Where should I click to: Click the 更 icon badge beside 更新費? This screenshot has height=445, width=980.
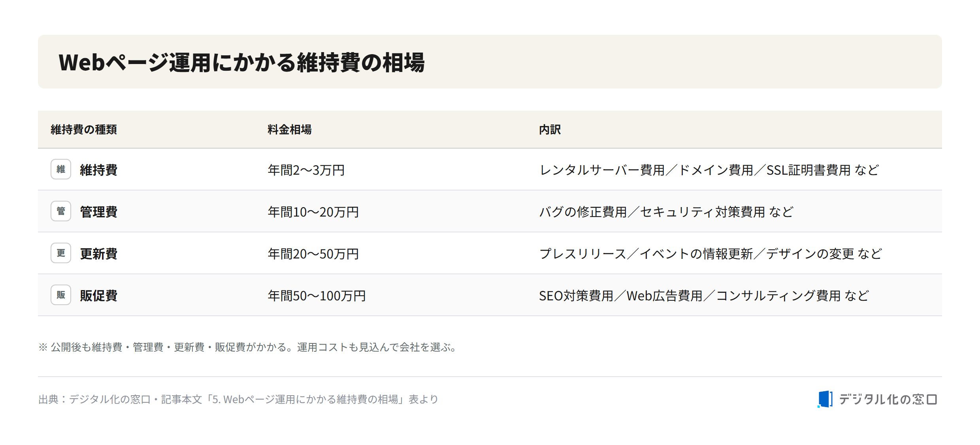61,253
